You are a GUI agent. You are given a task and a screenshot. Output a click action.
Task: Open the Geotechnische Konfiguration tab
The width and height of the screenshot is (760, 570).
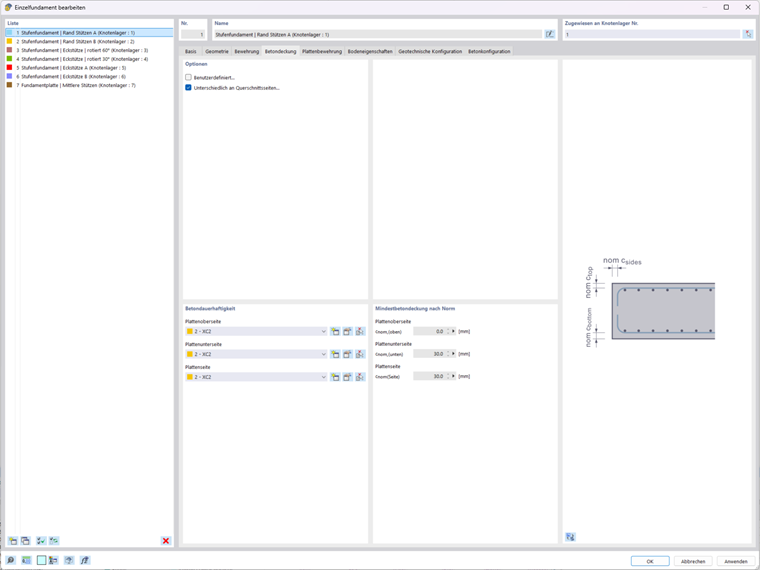pyautogui.click(x=430, y=51)
